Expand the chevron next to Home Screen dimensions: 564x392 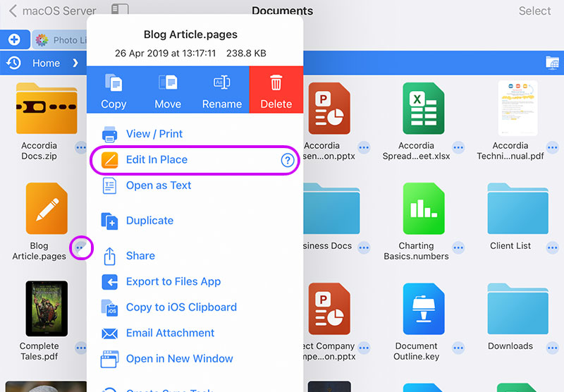pyautogui.click(x=75, y=63)
